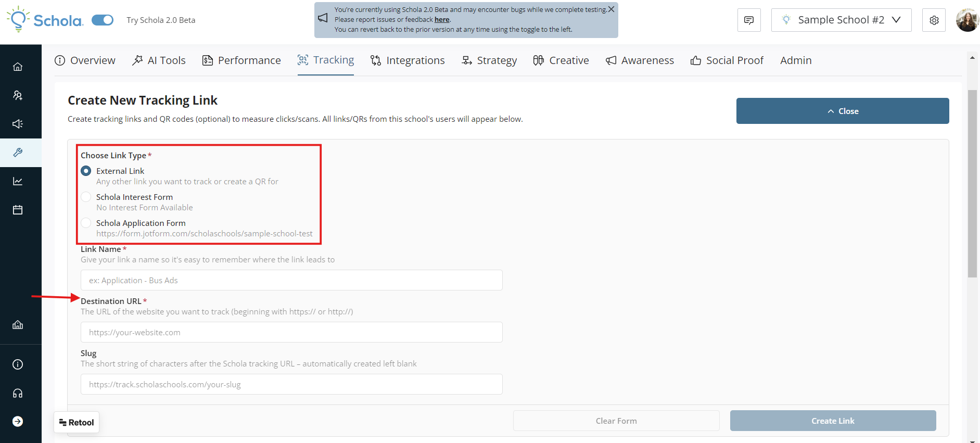
Task: Open the info circle sidebar icon
Action: tap(18, 364)
